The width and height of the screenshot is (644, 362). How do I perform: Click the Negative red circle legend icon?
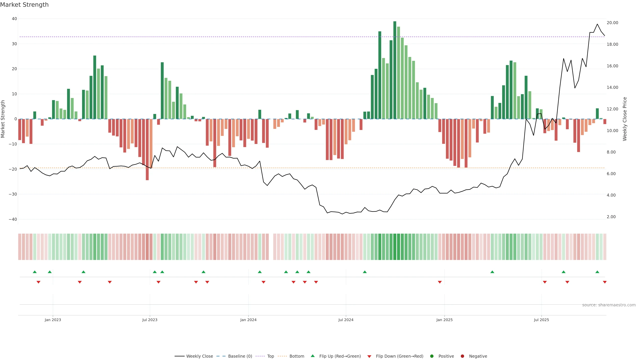(x=462, y=356)
